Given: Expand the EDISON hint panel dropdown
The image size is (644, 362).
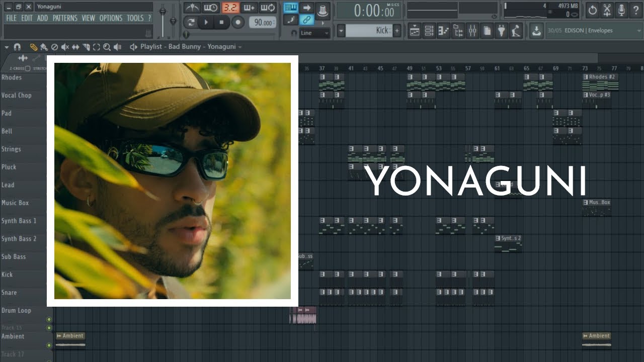Looking at the screenshot, I should (638, 31).
